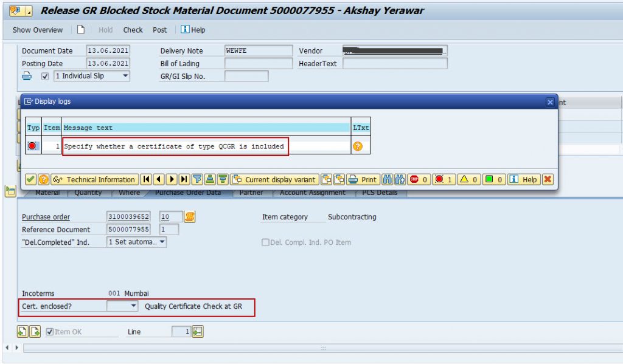
Task: Sort log in descending order
Action: (x=223, y=179)
